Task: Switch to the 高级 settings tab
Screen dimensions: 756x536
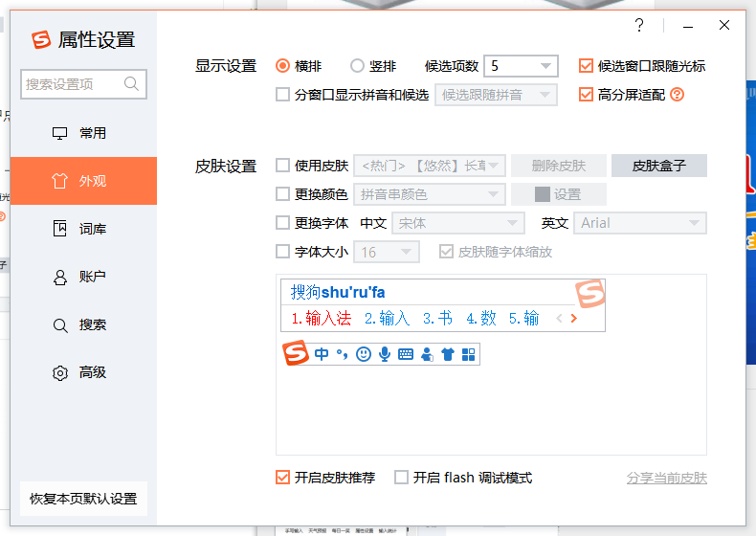Action: (83, 372)
